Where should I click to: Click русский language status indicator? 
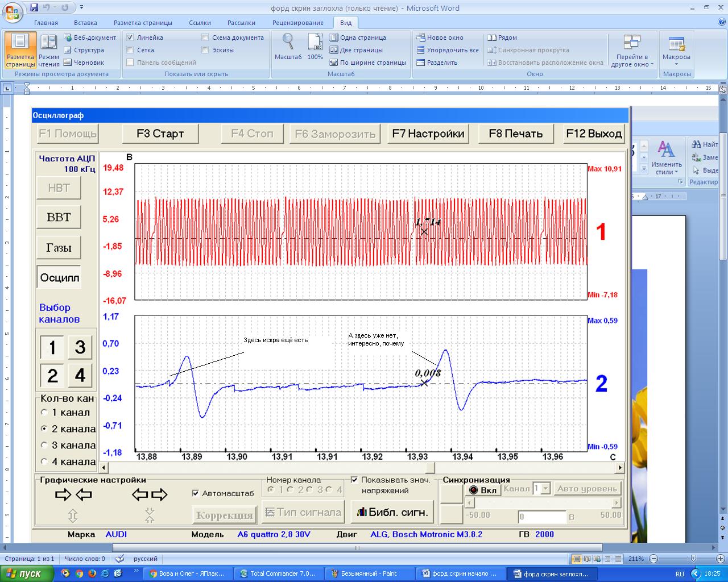(x=146, y=559)
